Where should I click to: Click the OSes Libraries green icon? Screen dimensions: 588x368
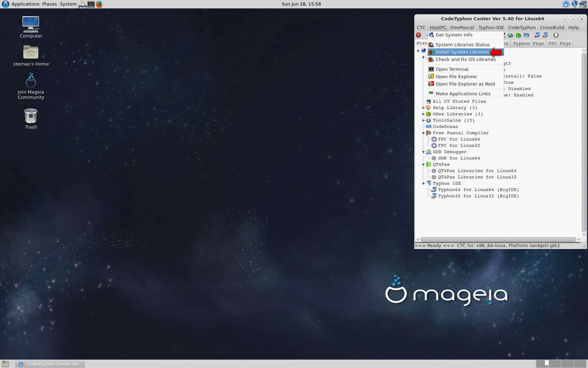point(429,114)
